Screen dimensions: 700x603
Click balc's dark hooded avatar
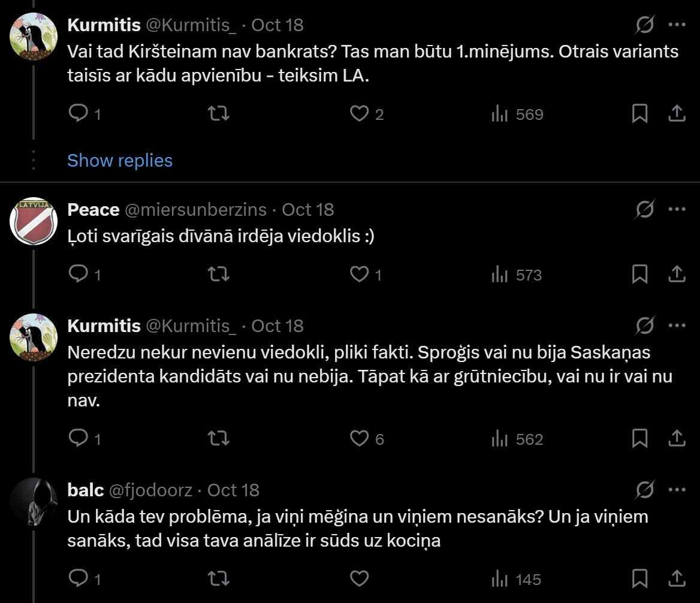coord(33,501)
